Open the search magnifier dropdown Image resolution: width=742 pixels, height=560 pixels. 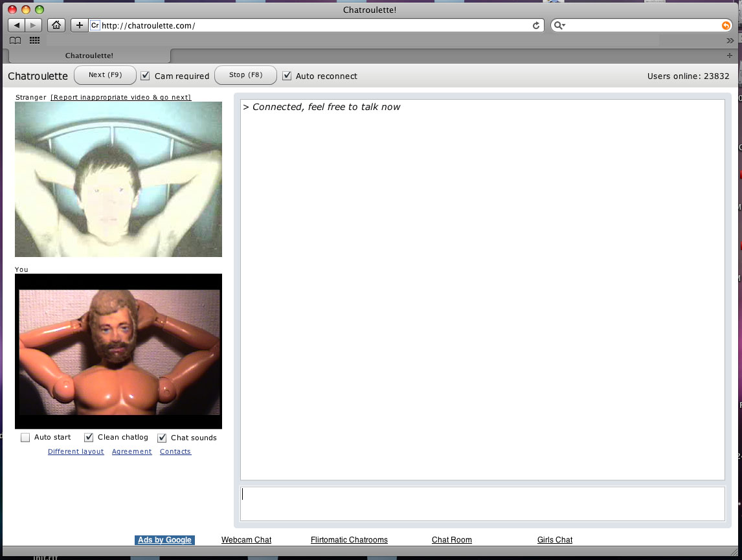tap(559, 25)
